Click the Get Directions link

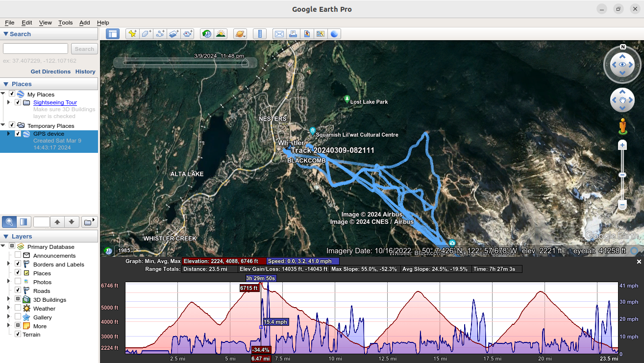[x=50, y=72]
